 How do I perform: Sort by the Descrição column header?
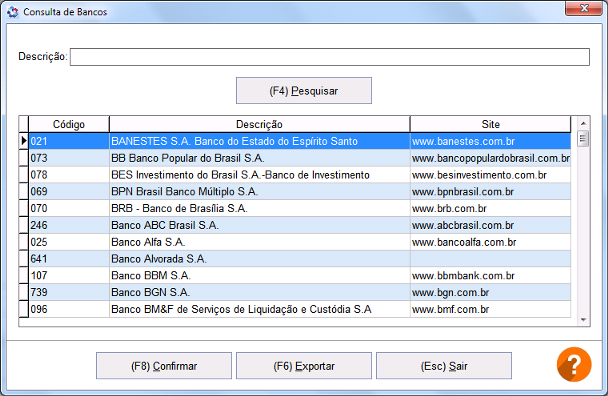(259, 125)
